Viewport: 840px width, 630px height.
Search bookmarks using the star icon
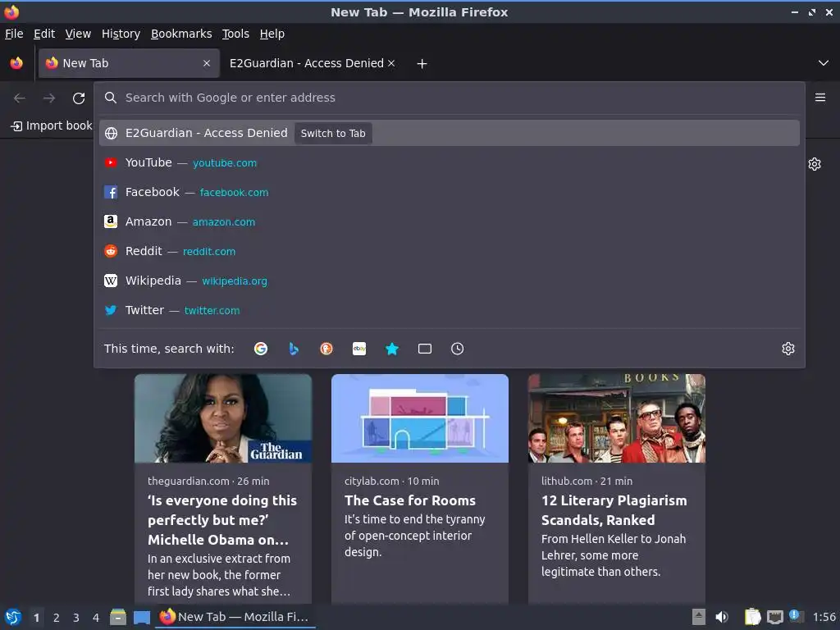coord(392,349)
